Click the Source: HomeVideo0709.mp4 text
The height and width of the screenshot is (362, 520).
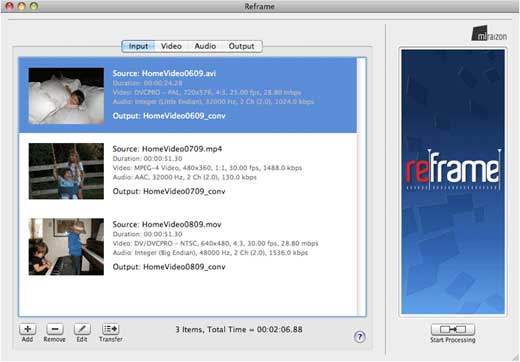click(x=167, y=149)
